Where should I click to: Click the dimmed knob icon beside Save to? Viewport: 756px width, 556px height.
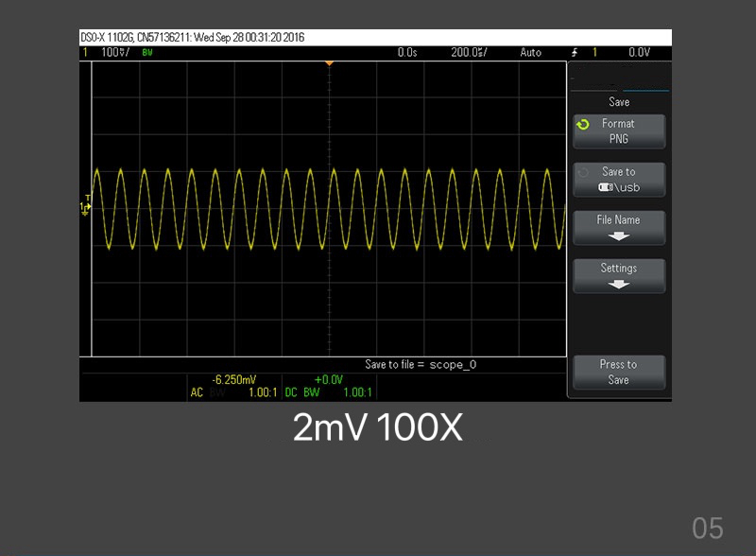coord(584,172)
